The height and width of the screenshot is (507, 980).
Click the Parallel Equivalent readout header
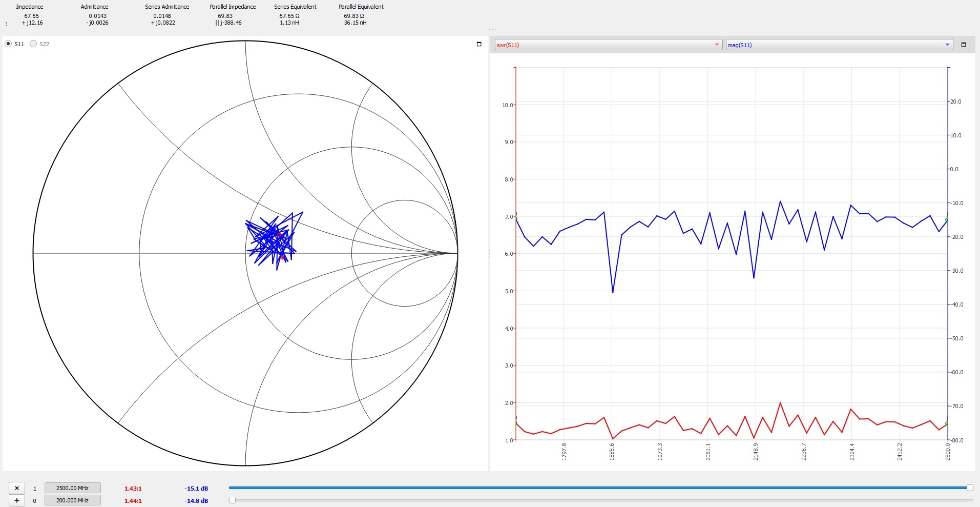tap(361, 7)
